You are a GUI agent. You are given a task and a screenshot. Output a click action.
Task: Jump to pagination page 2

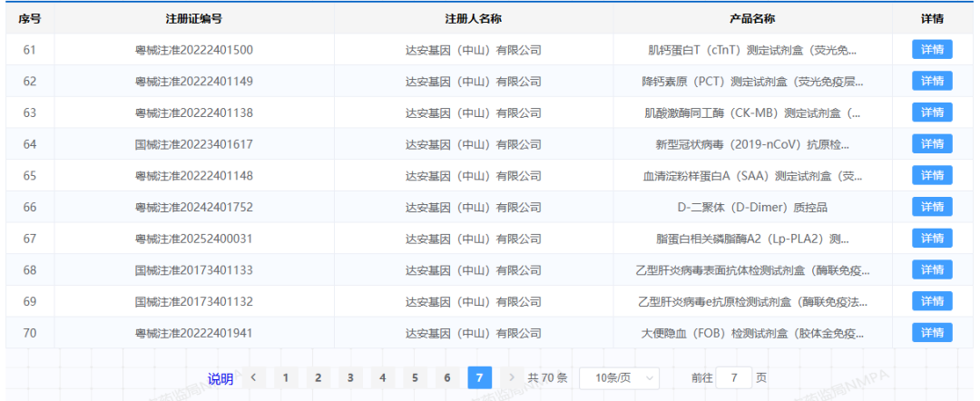click(x=318, y=377)
